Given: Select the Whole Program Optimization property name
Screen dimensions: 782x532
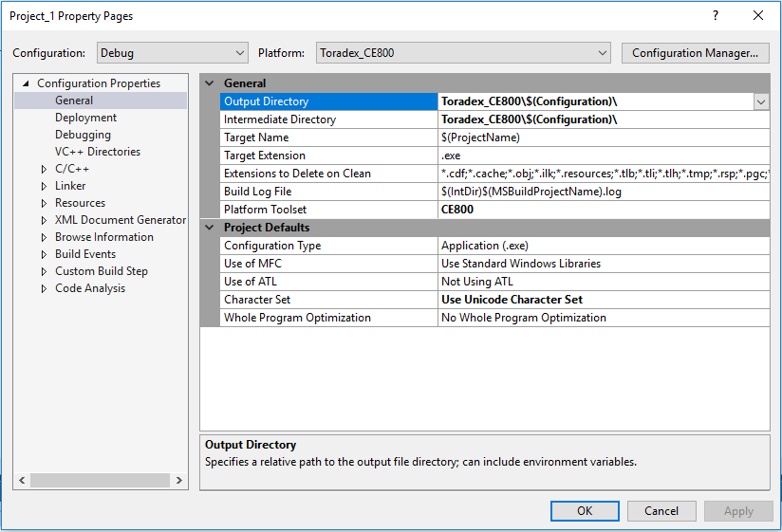Looking at the screenshot, I should click(297, 318).
